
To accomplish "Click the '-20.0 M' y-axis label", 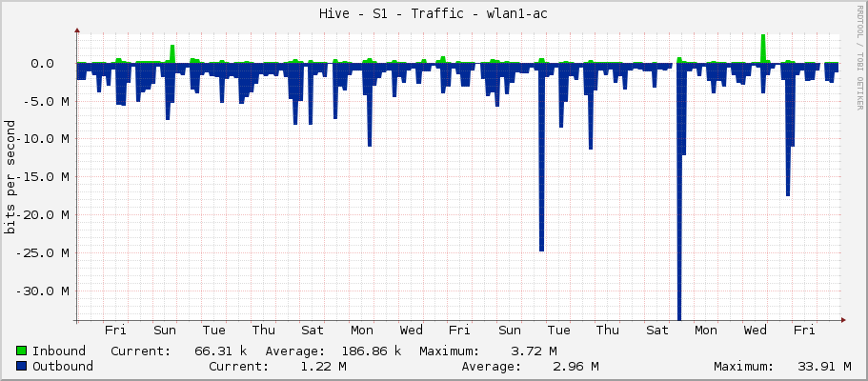I will (x=42, y=215).
